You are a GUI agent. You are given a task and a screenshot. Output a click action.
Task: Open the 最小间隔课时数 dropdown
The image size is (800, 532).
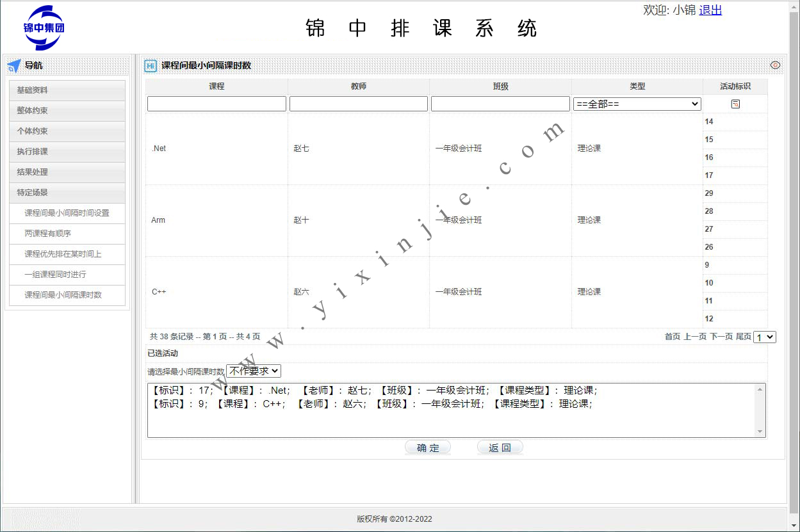[254, 371]
